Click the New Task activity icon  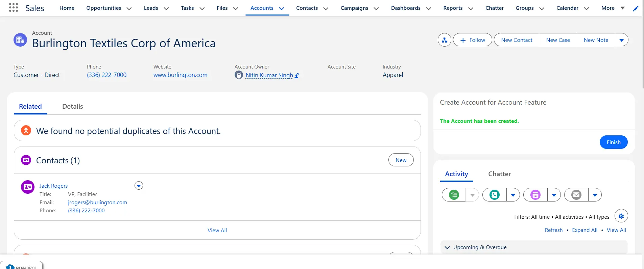pyautogui.click(x=454, y=195)
